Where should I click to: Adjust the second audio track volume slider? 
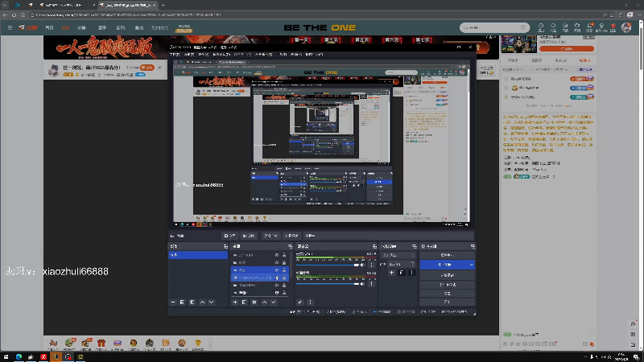point(328,284)
